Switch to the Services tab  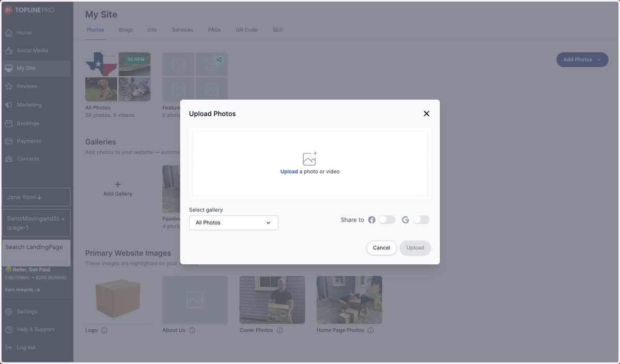[182, 30]
